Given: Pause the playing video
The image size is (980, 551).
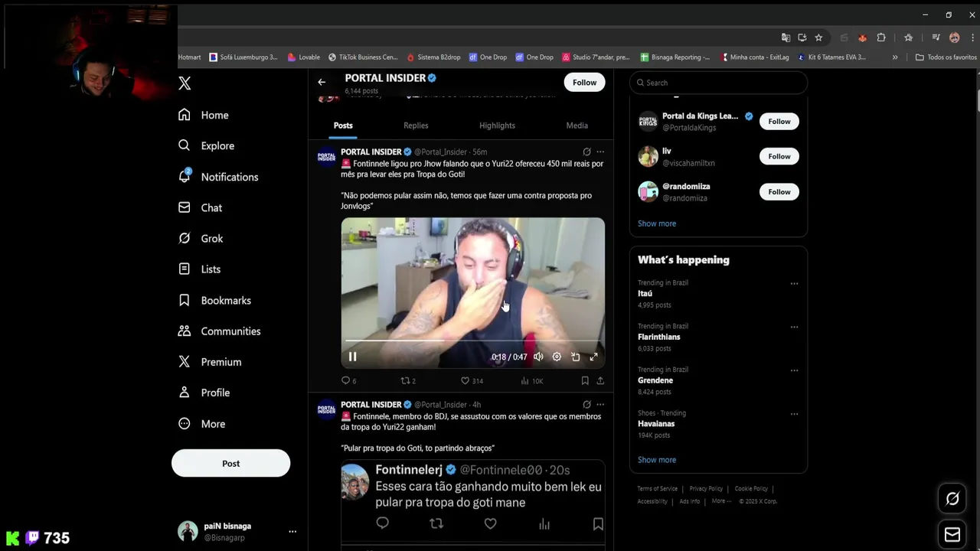Looking at the screenshot, I should (352, 357).
